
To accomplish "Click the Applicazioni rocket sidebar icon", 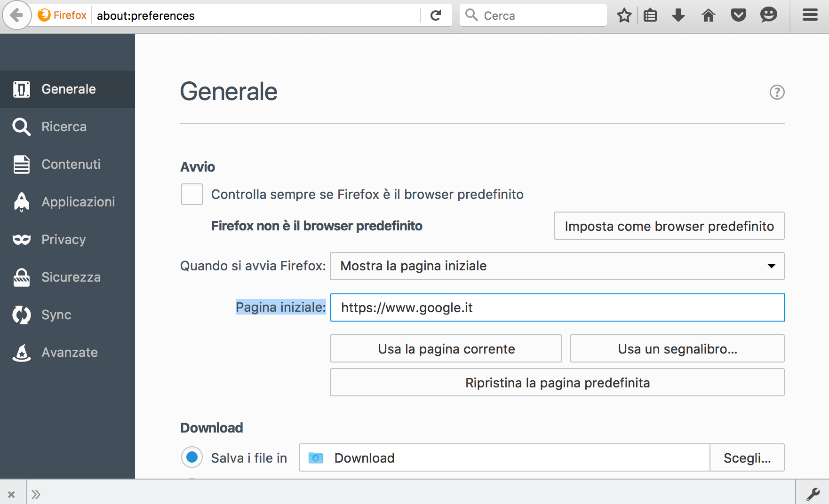I will (22, 202).
